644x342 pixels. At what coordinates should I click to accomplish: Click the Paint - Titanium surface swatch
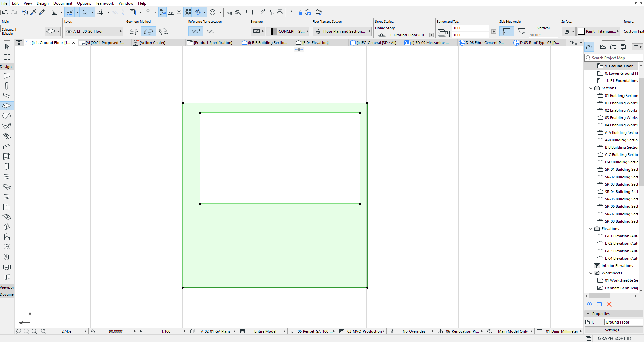pyautogui.click(x=581, y=31)
